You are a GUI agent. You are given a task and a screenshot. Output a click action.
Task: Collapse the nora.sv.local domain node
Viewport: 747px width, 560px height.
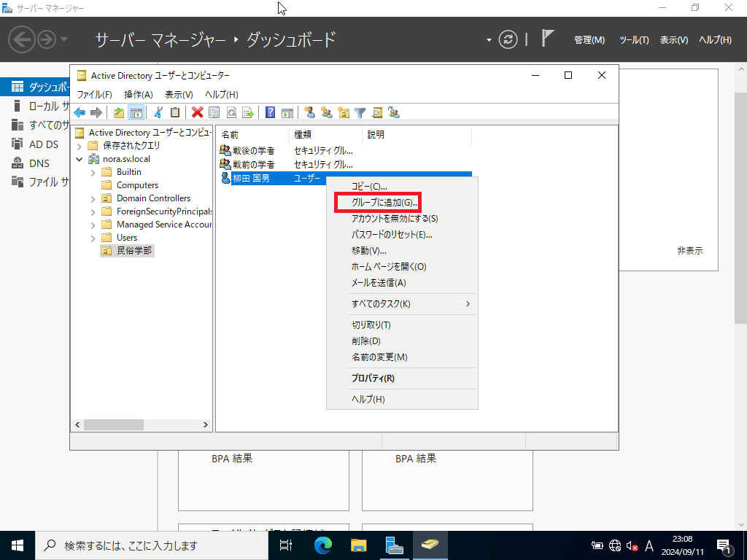point(80,159)
